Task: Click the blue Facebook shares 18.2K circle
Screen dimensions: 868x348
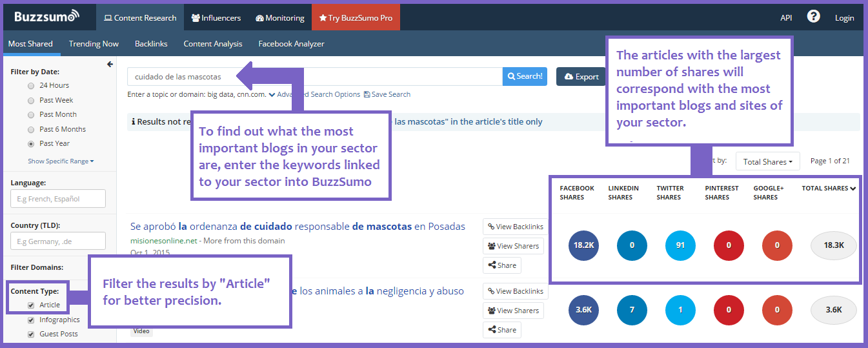Action: pyautogui.click(x=584, y=245)
